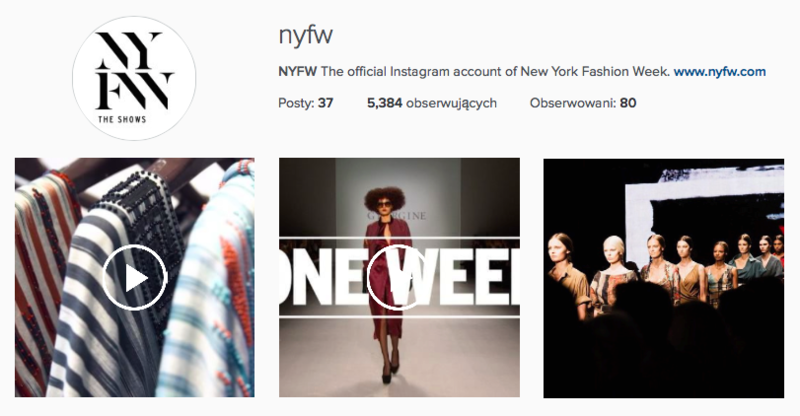This screenshot has height=416, width=800.
Task: Click the white ONE WEEK overlay text
Action: (399, 278)
